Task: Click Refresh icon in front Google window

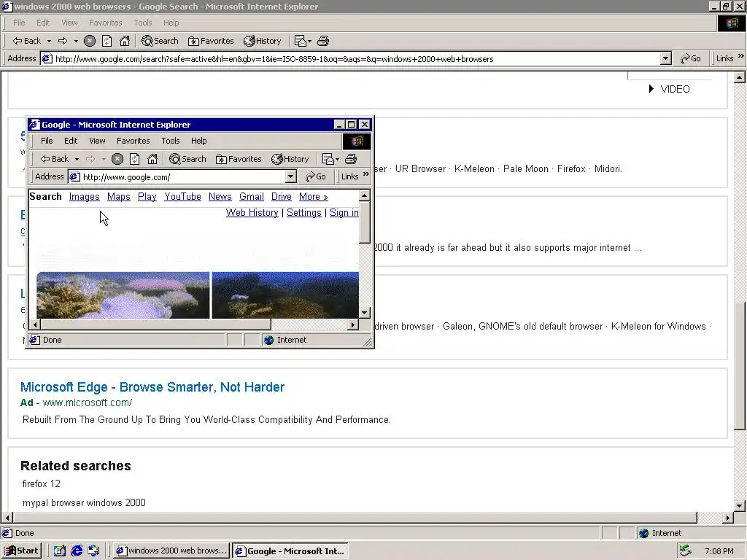Action: click(x=135, y=159)
